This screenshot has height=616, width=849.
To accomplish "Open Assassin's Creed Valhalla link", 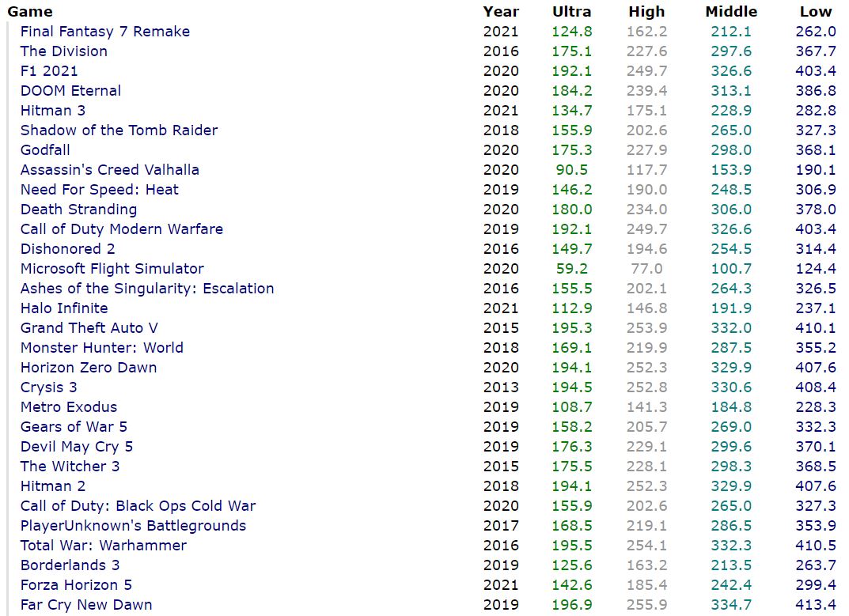I will point(110,170).
